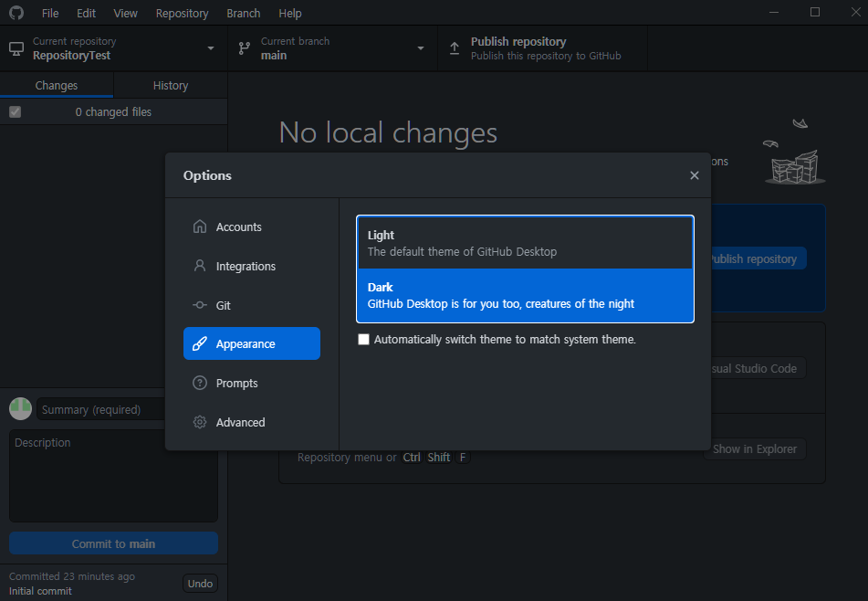Click the user avatar beside Summary field

click(x=20, y=409)
